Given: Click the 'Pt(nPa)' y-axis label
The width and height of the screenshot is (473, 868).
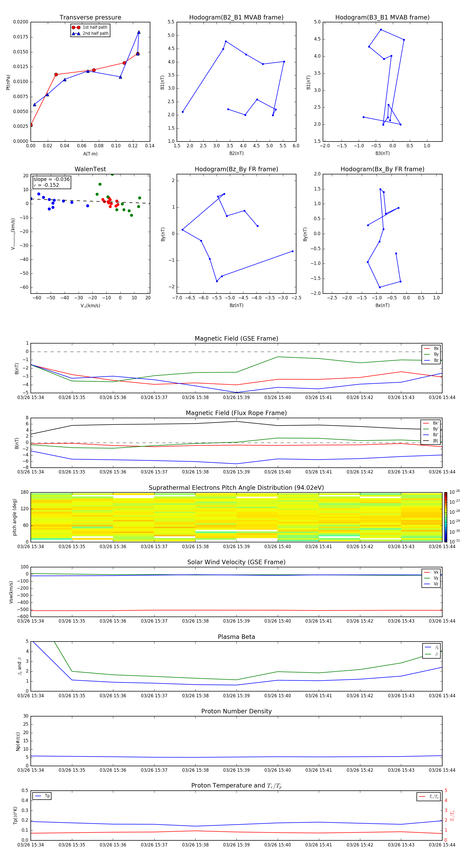Looking at the screenshot, I should (x=8, y=82).
